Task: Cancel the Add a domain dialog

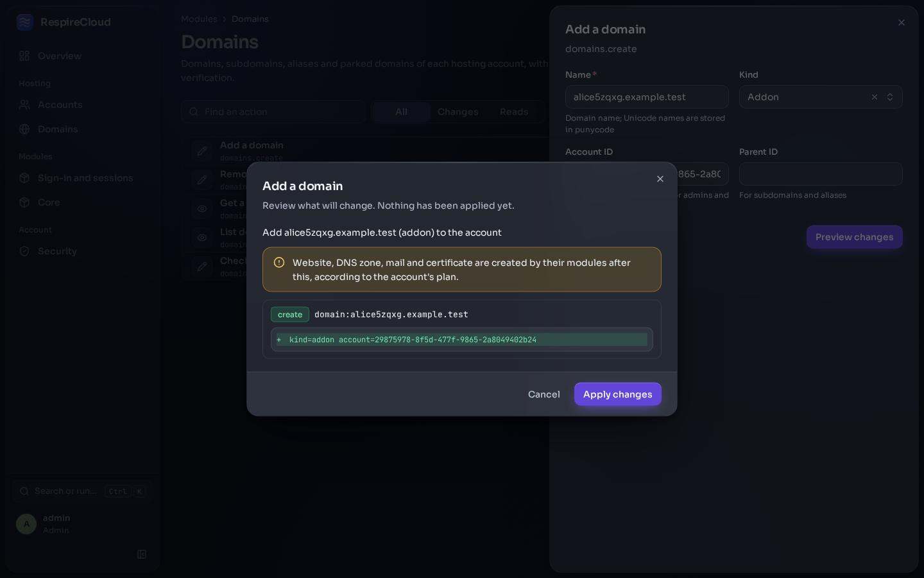Action: click(544, 394)
